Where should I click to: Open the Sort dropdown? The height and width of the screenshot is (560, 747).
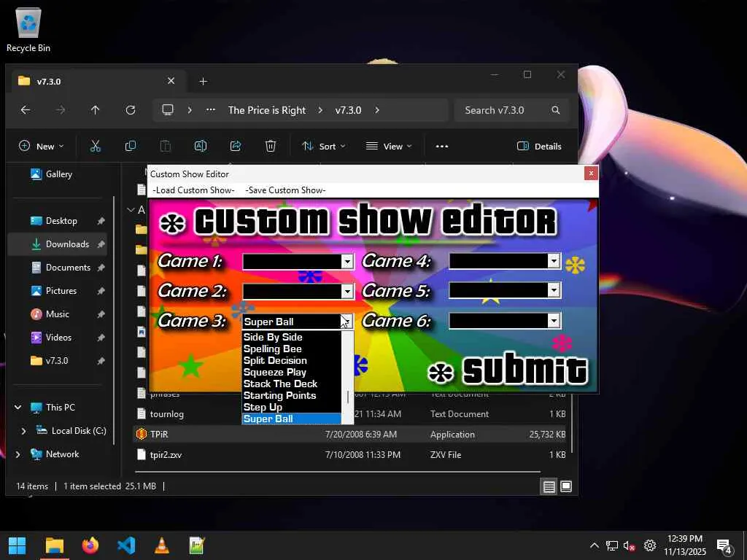323,146
